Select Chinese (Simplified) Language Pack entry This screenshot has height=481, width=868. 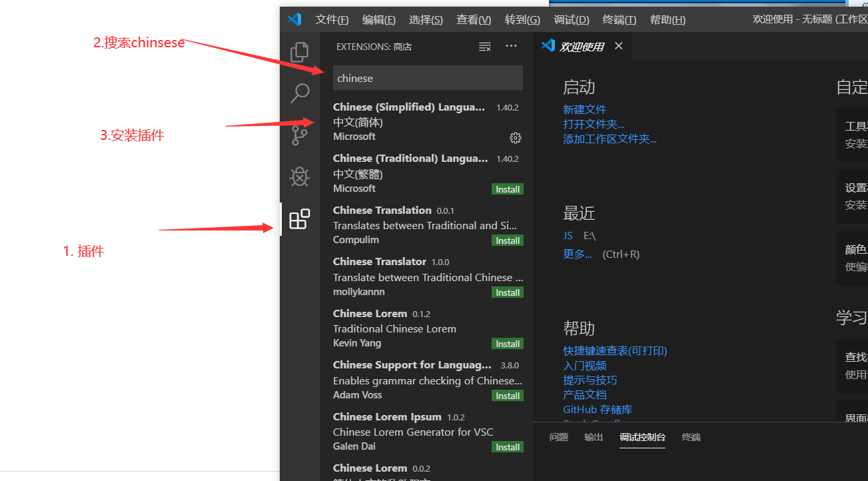428,122
